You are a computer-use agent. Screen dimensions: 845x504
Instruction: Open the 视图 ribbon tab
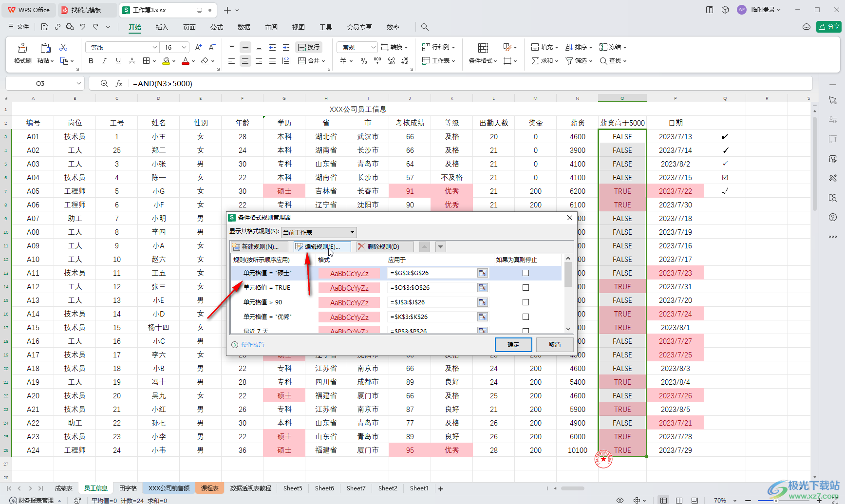(298, 27)
